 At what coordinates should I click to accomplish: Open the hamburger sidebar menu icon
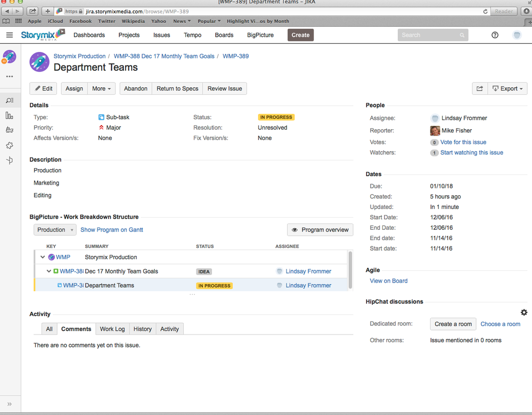[x=10, y=35]
